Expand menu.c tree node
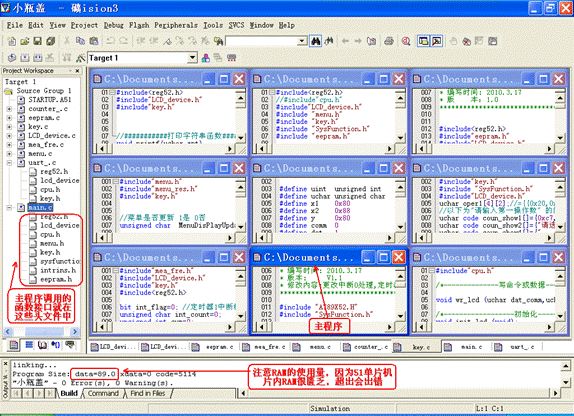The image size is (574, 416). 10,154
